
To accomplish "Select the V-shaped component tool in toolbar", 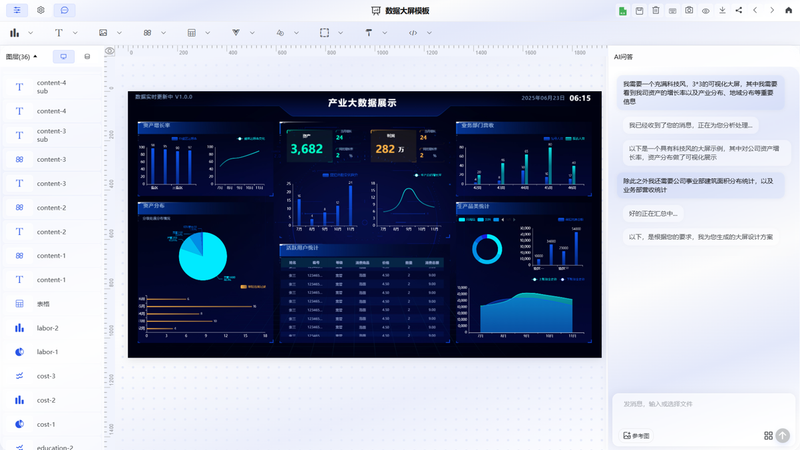I will pyautogui.click(x=236, y=33).
